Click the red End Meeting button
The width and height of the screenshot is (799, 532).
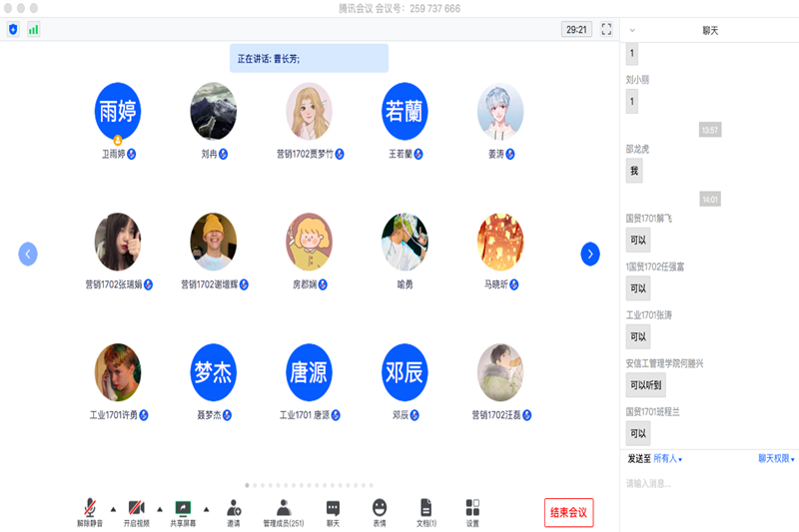(x=569, y=513)
